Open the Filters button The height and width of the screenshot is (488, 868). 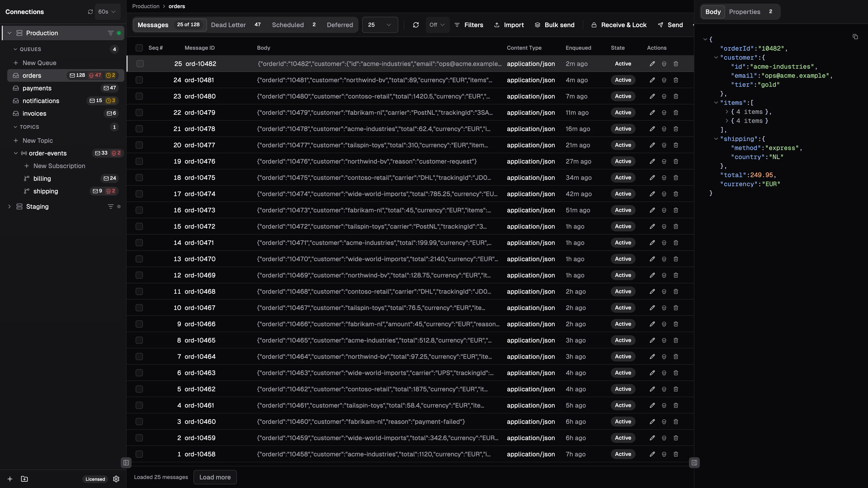[469, 25]
